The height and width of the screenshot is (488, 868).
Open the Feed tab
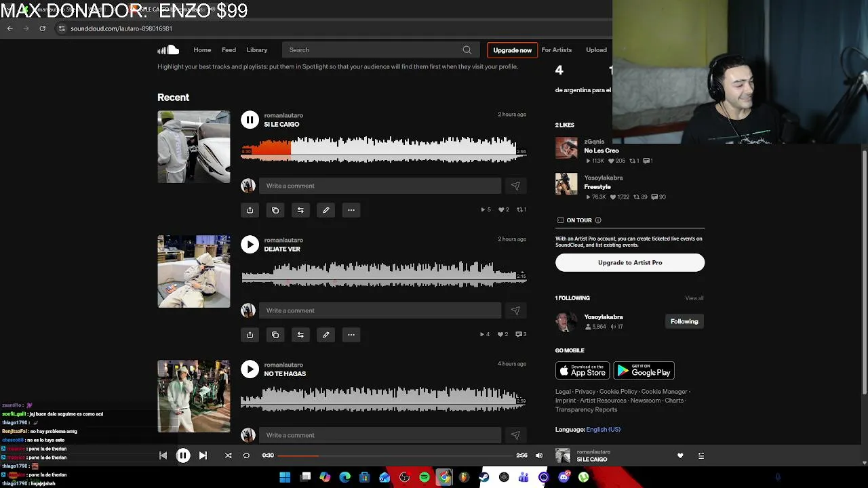229,50
